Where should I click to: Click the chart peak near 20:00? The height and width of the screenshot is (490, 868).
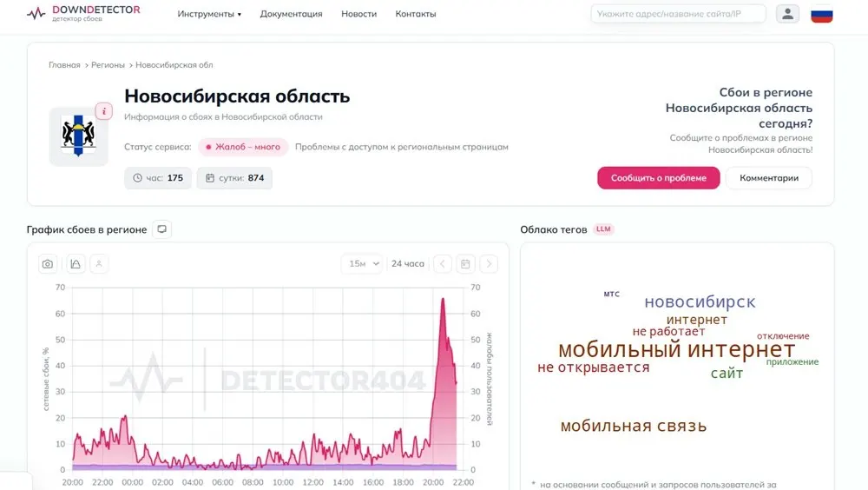pos(443,300)
